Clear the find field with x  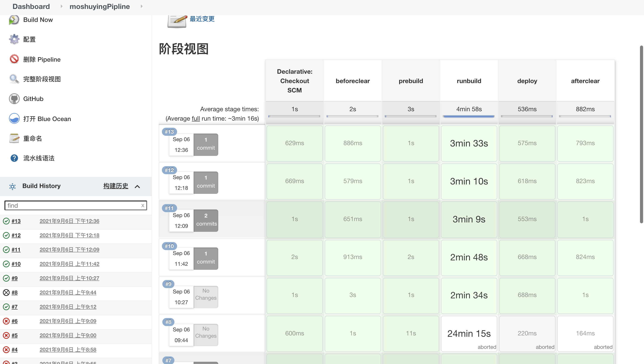[143, 205]
